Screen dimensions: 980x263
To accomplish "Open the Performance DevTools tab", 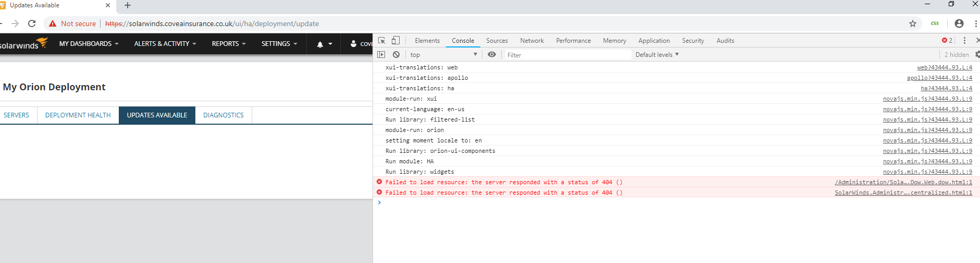I will coord(574,40).
